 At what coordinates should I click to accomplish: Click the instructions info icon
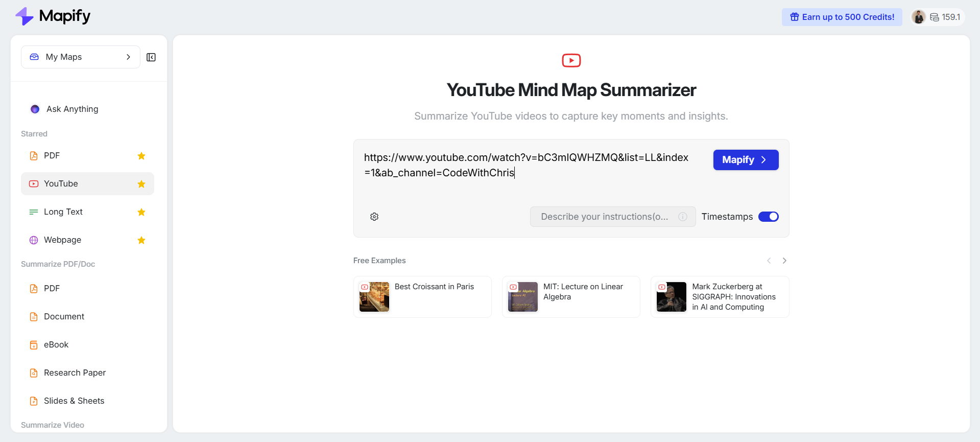click(x=683, y=217)
